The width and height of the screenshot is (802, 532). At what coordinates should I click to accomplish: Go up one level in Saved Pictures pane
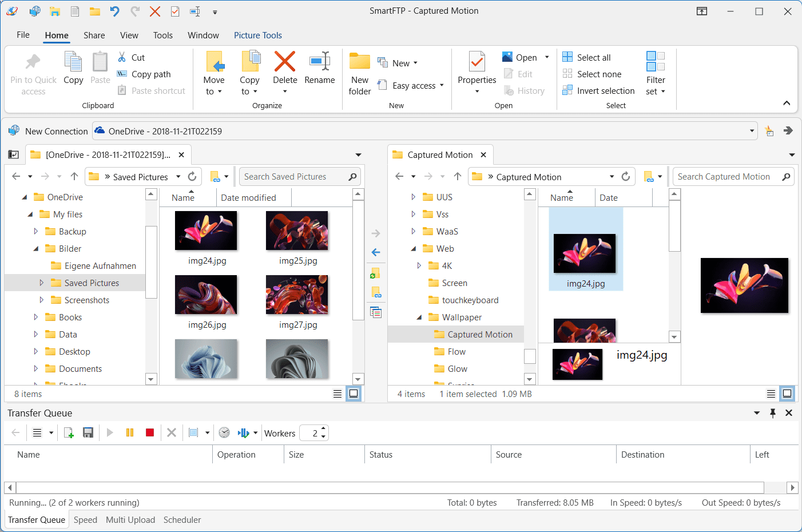[x=74, y=177]
